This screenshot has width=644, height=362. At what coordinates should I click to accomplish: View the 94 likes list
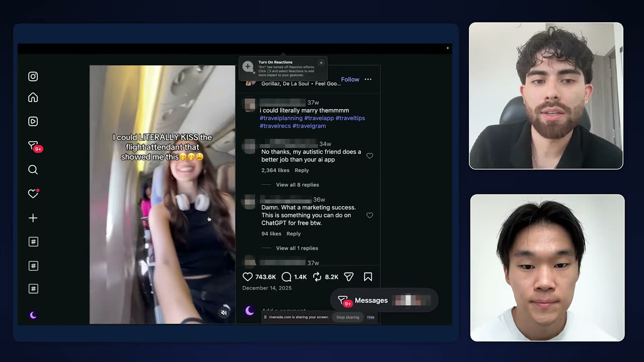click(x=271, y=234)
